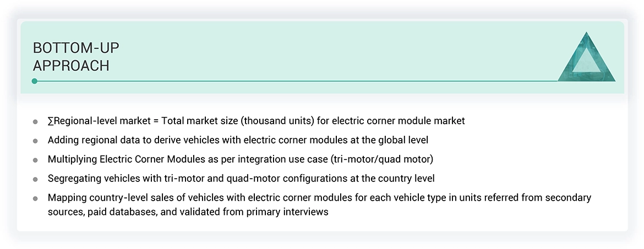
Task: Click the bullet beside the ∑Regional-level market line
Action: pos(36,121)
